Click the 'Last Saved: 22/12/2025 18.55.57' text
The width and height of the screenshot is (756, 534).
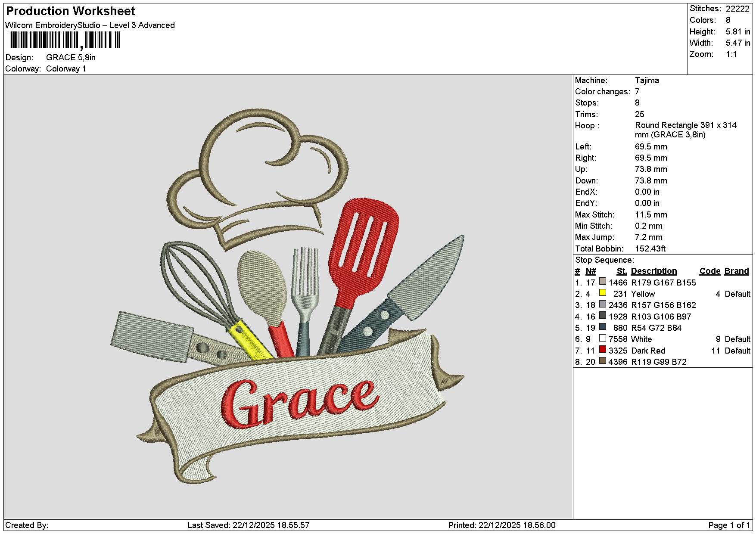(x=249, y=525)
